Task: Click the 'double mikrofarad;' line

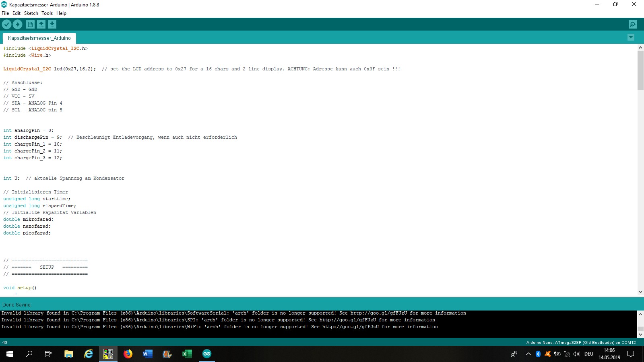Action: tap(28, 219)
